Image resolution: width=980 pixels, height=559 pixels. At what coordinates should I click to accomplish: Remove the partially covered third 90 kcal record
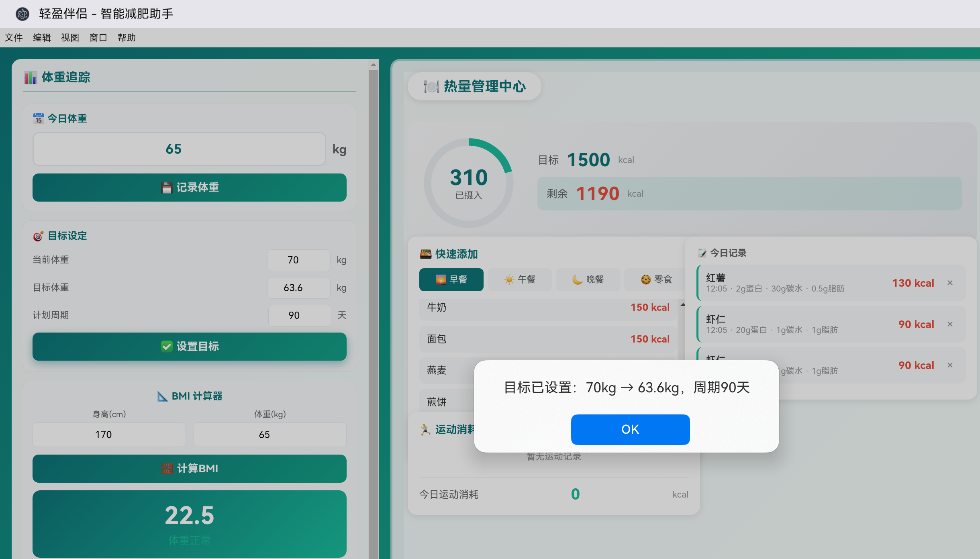(950, 365)
